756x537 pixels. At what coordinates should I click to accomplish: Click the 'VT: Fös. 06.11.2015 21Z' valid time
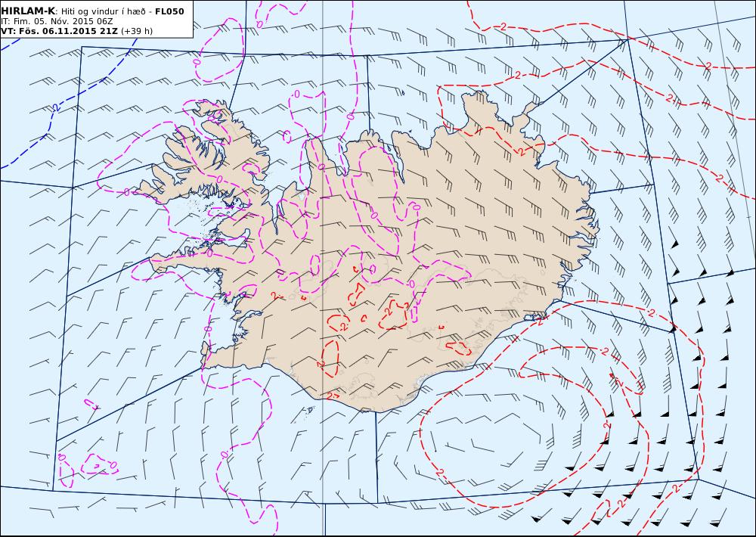(59, 31)
